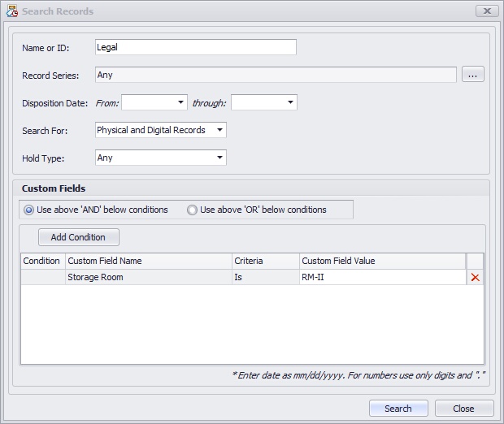Click the Custom Field Name column header
Viewport: 504px width, 424px height.
148,261
